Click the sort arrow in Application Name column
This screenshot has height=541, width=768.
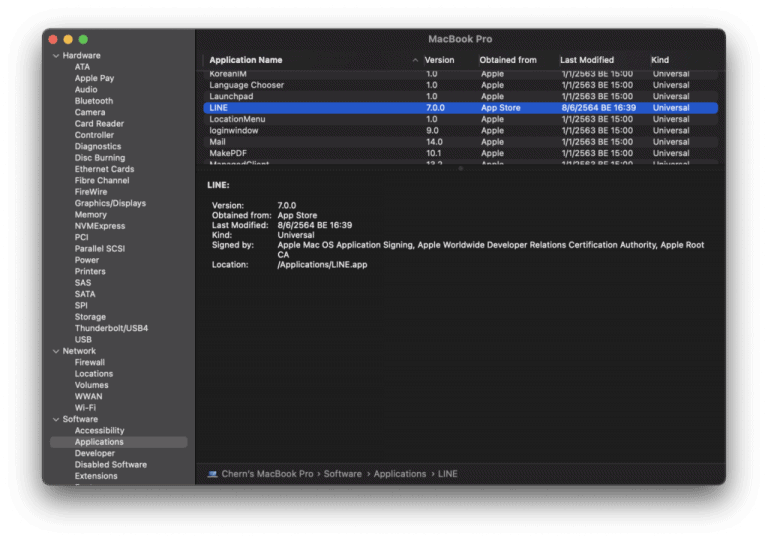[415, 60]
